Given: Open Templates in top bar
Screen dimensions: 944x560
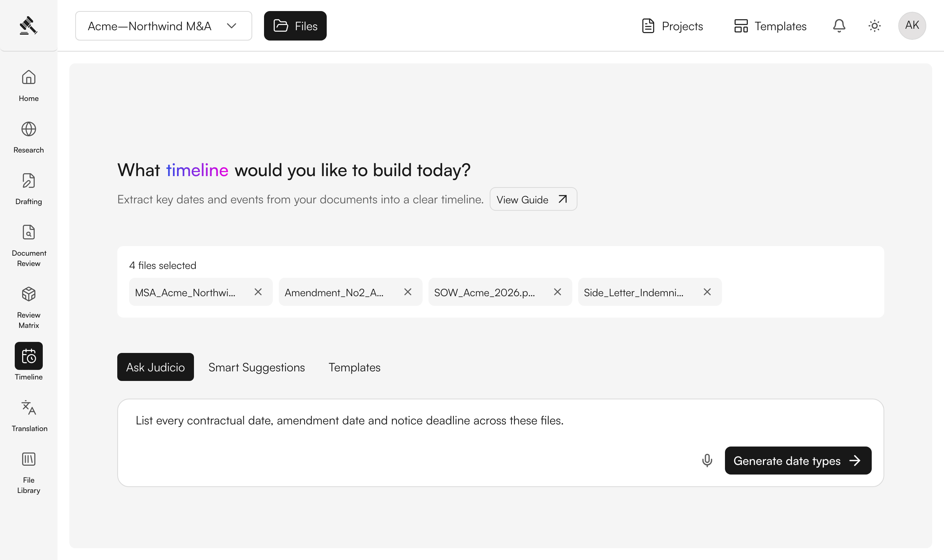Looking at the screenshot, I should 770,26.
